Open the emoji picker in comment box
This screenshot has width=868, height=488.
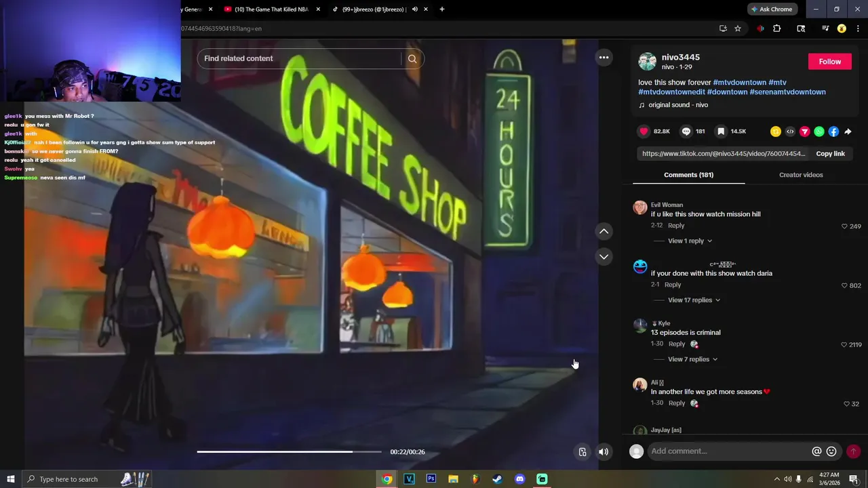[x=831, y=451]
